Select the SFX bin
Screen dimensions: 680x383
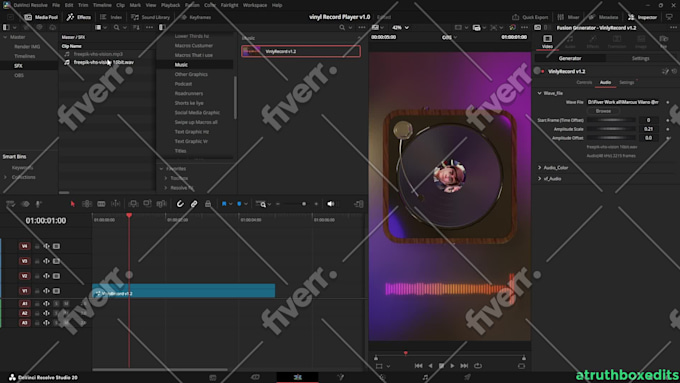pos(18,66)
